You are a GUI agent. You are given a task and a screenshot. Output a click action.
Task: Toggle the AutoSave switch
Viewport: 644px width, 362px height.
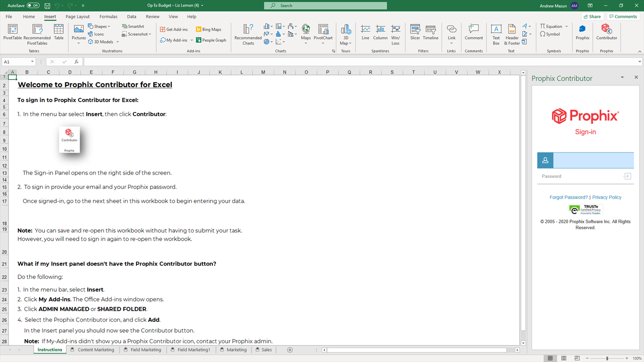coord(33,6)
